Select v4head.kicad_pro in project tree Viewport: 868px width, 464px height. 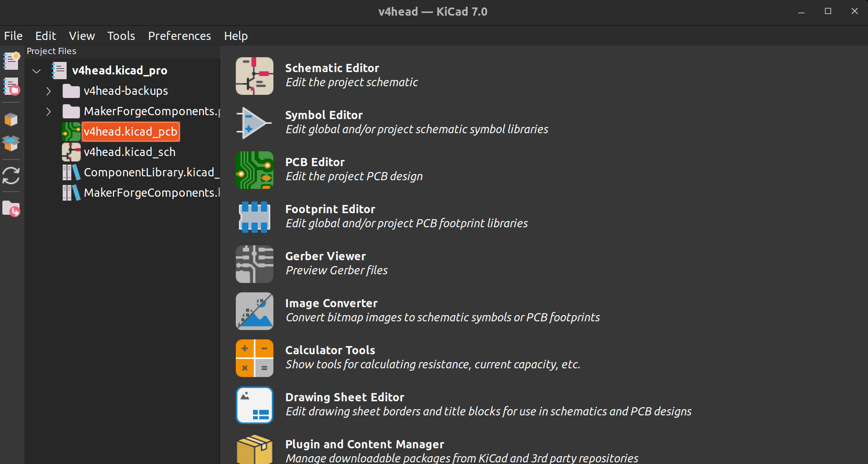(119, 71)
